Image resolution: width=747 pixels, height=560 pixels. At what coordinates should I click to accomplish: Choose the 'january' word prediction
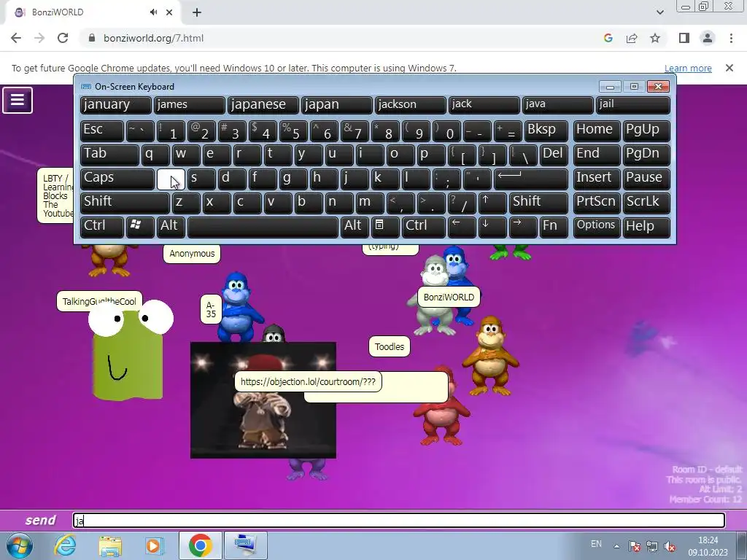point(116,105)
